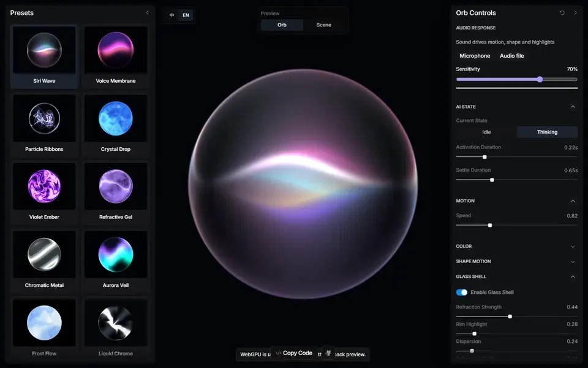Screen dimensions: 588x368
Task: Switch language to EN
Action: click(x=186, y=15)
